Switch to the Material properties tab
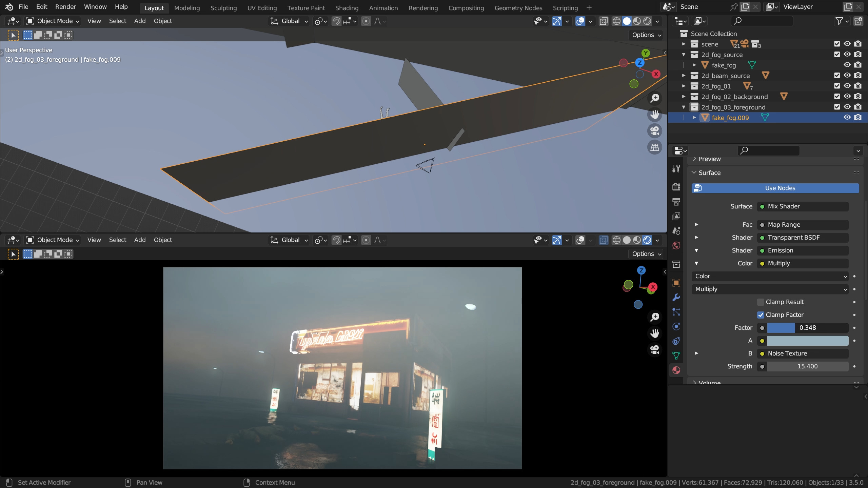 tap(676, 370)
